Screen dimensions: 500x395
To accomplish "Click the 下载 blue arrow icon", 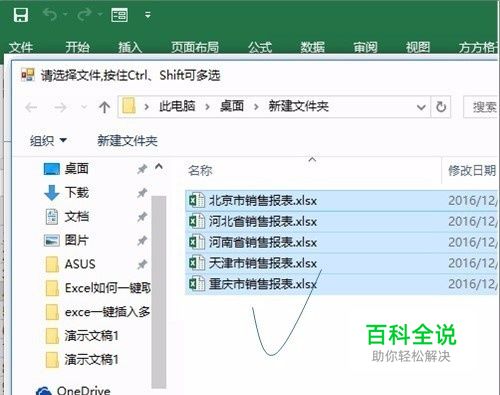I will click(x=52, y=193).
